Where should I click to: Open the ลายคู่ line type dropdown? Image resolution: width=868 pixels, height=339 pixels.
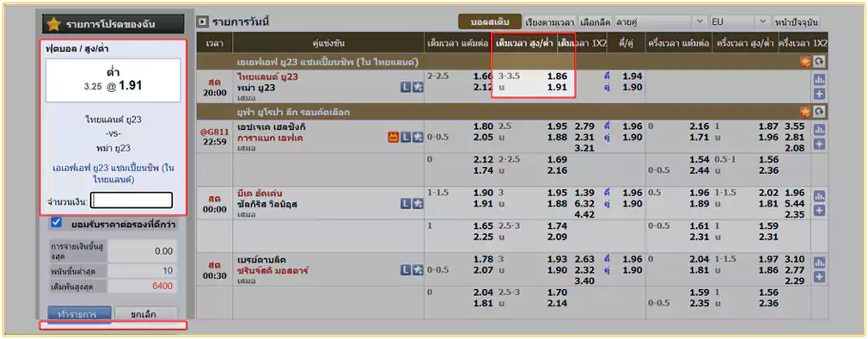click(660, 22)
